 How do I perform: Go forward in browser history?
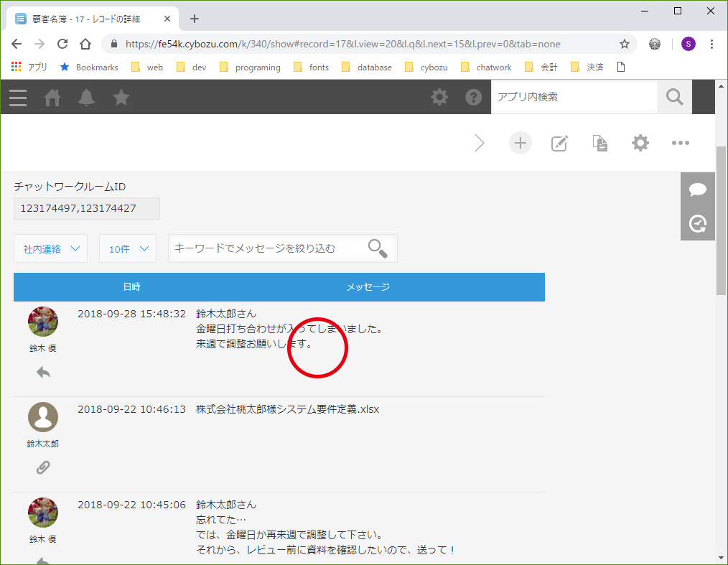click(40, 44)
